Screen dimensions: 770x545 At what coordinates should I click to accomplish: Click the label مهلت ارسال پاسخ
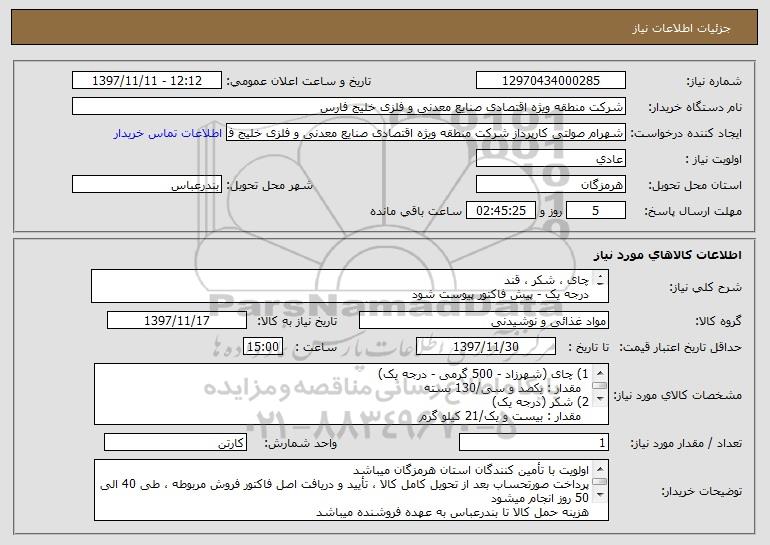(693, 211)
